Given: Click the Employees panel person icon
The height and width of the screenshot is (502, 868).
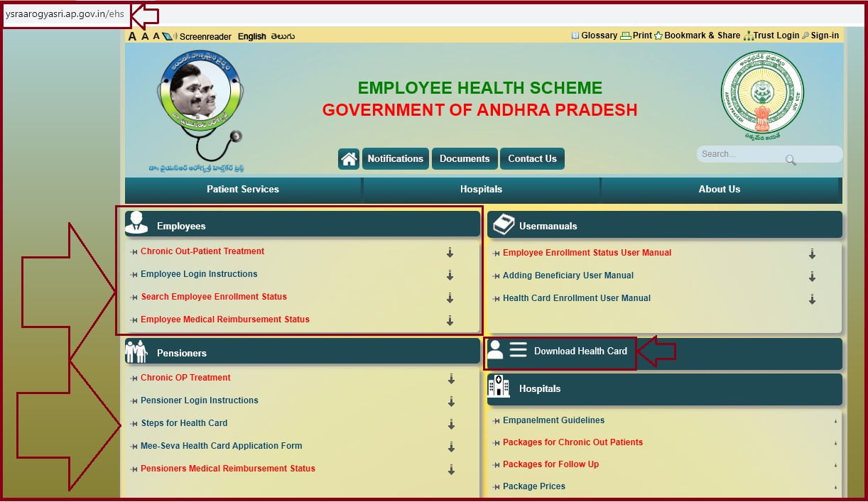Looking at the screenshot, I should (x=137, y=224).
